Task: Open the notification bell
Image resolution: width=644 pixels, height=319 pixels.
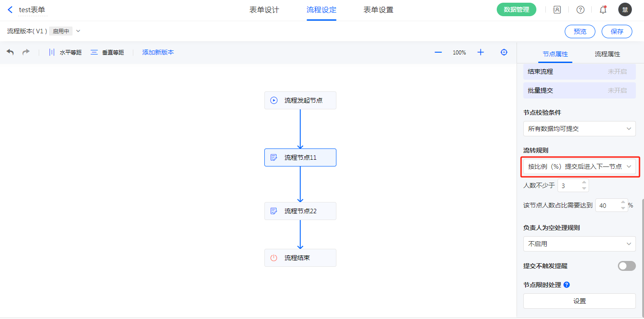Action: (603, 9)
